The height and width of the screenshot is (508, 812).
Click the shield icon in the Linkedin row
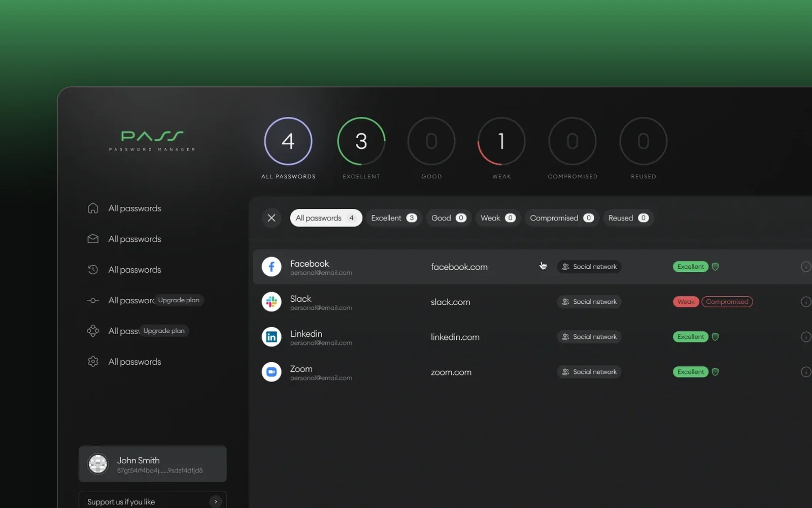coord(715,337)
